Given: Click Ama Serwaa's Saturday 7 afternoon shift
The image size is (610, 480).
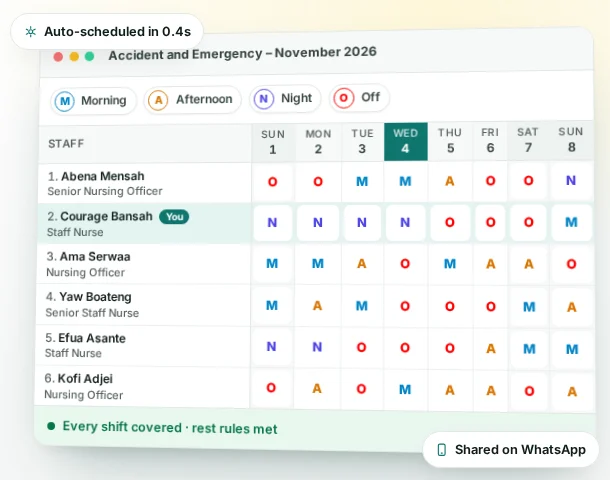Looking at the screenshot, I should click(x=528, y=264).
